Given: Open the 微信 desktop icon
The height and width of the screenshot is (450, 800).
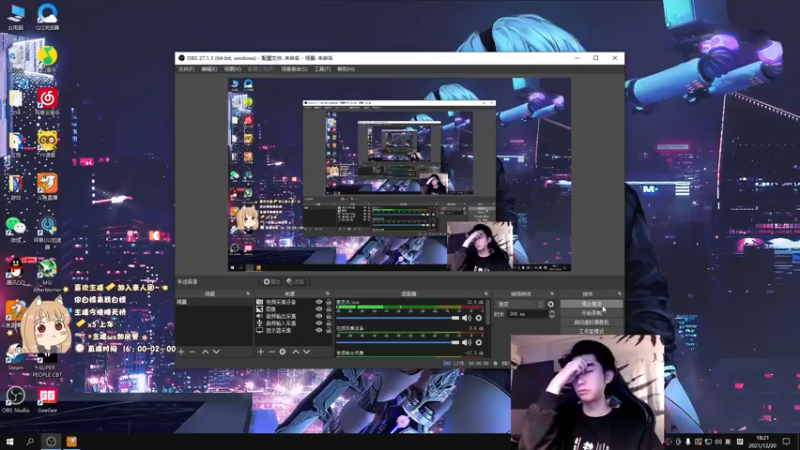Looking at the screenshot, I should [x=16, y=229].
